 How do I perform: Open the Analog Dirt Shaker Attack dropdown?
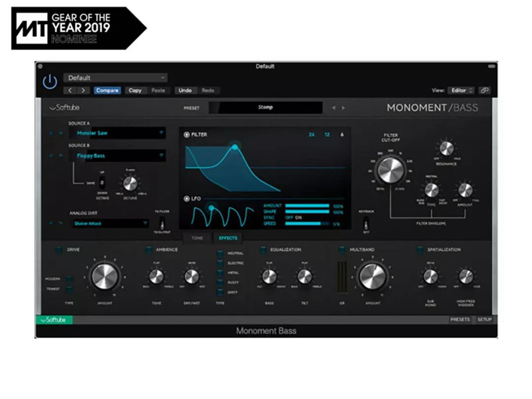(110, 223)
